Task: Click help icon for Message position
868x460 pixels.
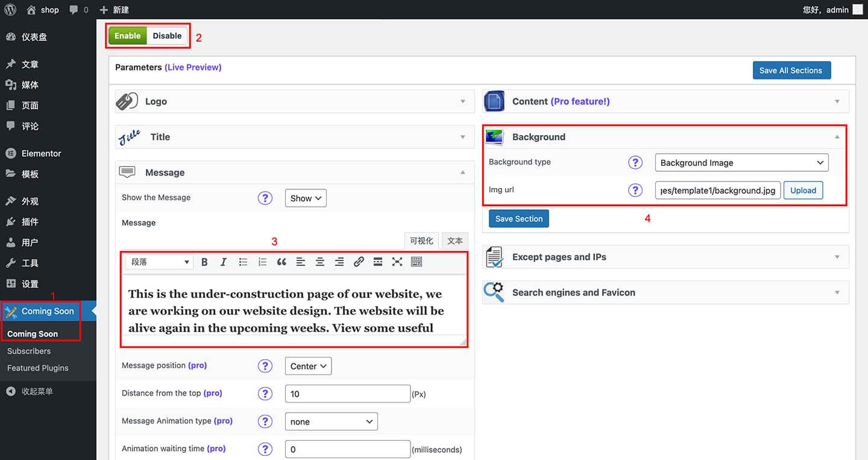Action: (x=265, y=366)
